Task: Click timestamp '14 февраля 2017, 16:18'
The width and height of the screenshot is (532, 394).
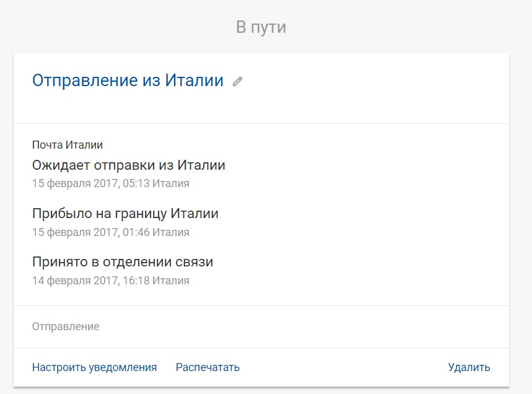Action: click(90, 281)
